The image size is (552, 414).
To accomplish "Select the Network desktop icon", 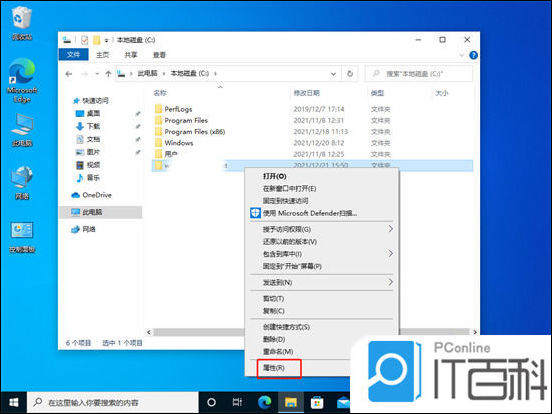I will [x=22, y=182].
